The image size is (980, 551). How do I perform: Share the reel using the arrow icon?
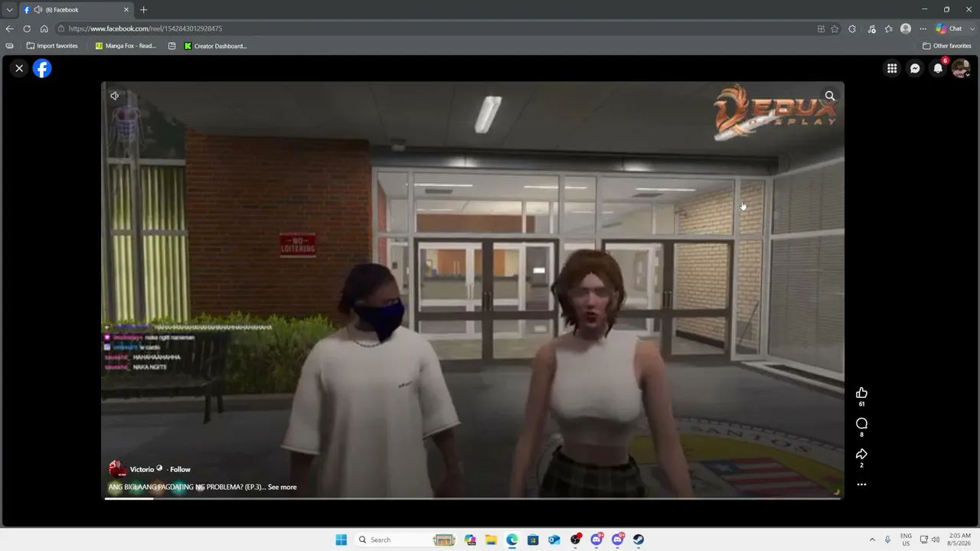861,454
